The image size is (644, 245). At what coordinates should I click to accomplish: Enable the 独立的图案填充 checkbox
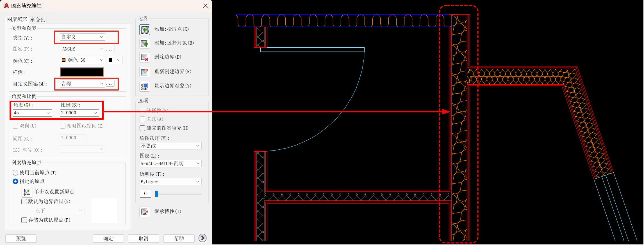[x=142, y=128]
